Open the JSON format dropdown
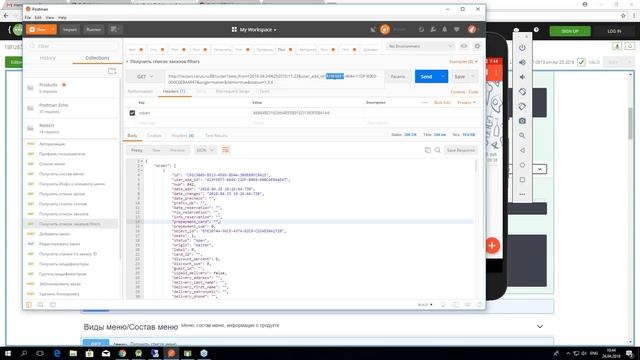The width and height of the screenshot is (640, 360). 205,150
